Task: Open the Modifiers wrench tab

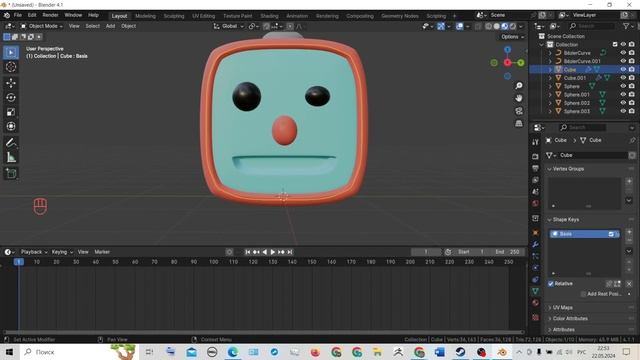Action: click(536, 244)
